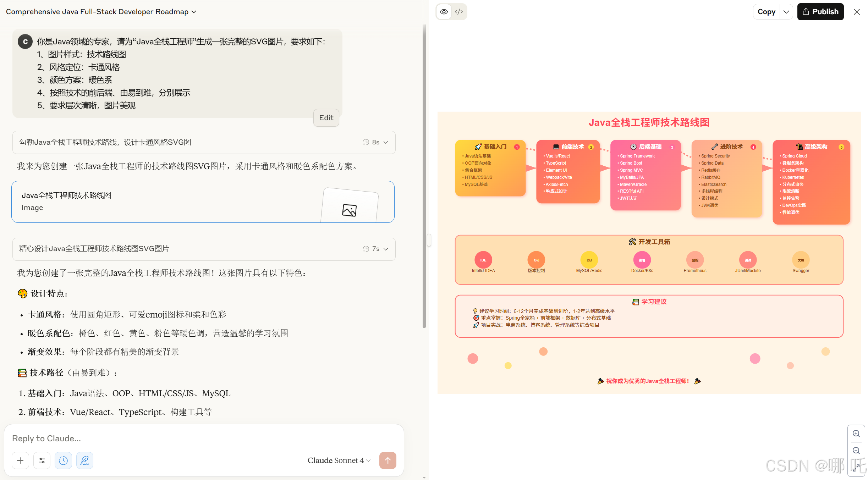Zoom in on the artifact preview

coord(856,434)
